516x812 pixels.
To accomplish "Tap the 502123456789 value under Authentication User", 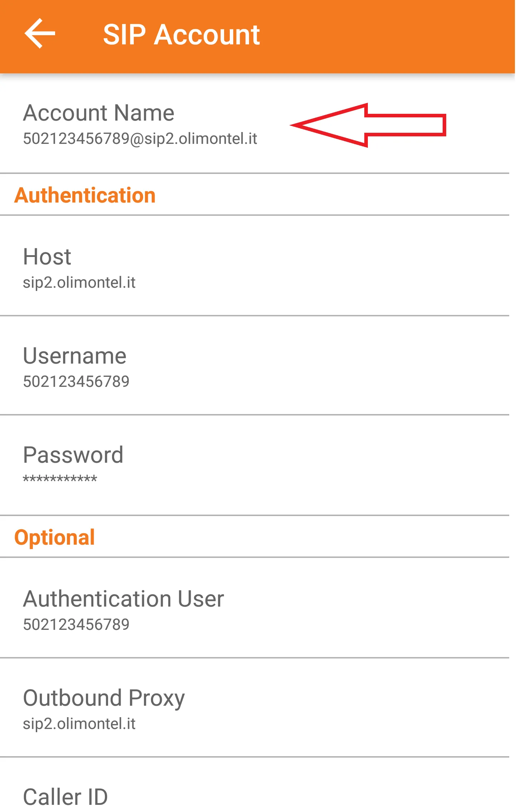I will click(x=76, y=625).
